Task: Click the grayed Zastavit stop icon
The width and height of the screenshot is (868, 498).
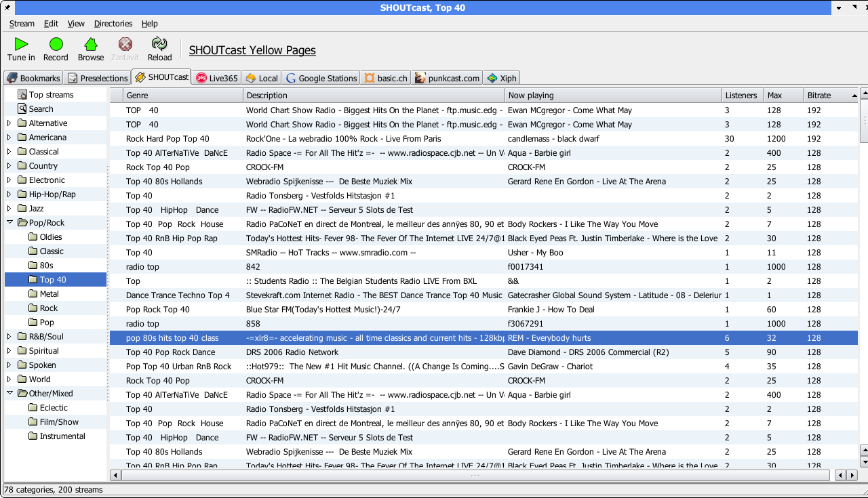Action: pyautogui.click(x=125, y=44)
